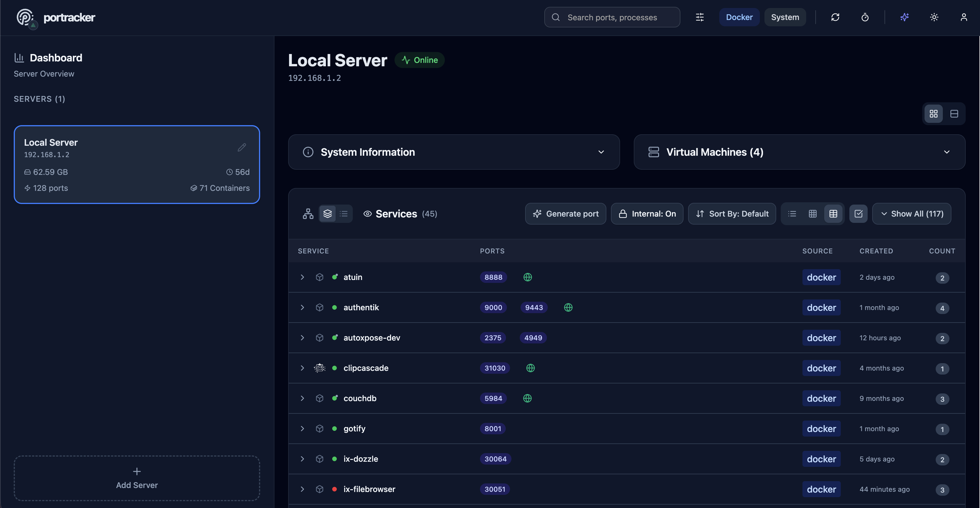The height and width of the screenshot is (508, 980).
Task: Click the sparkles what's new icon
Action: [904, 17]
